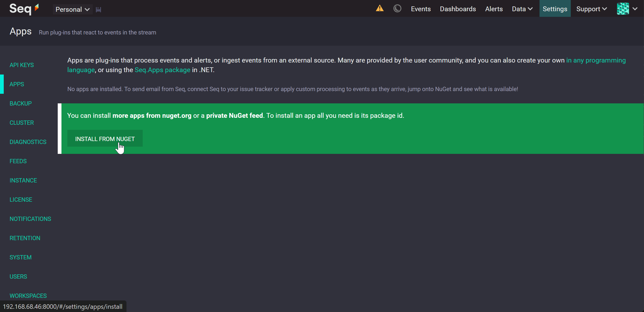The width and height of the screenshot is (644, 312).
Task: Select the Settings tab
Action: 555,9
